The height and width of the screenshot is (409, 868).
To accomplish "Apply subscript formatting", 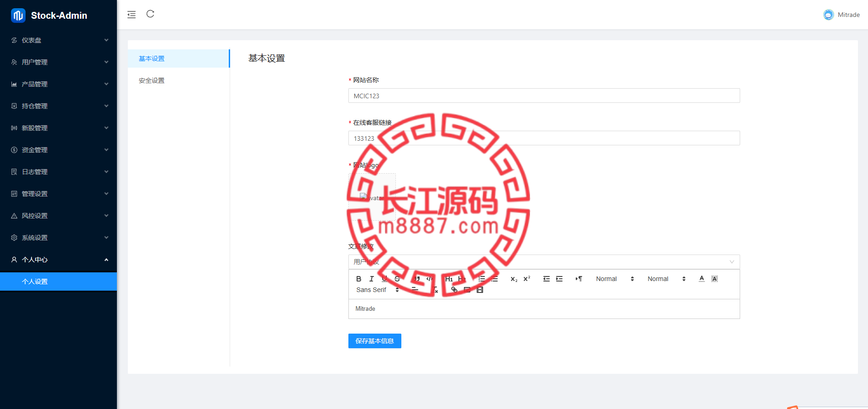I will pos(514,279).
